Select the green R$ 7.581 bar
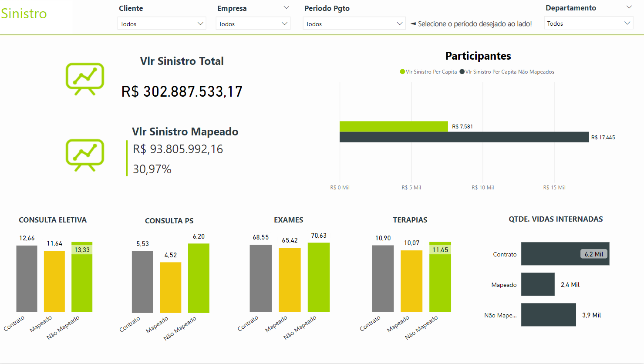644x364 pixels. tap(394, 126)
